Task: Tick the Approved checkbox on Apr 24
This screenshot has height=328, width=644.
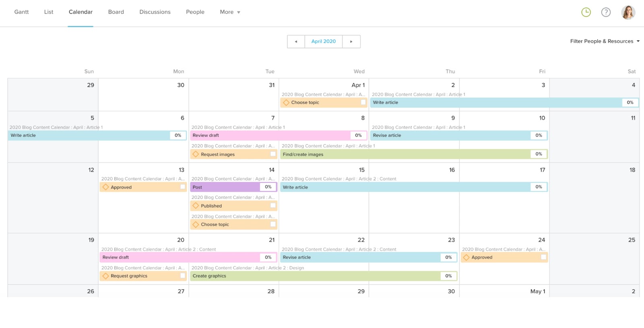Action: (543, 257)
